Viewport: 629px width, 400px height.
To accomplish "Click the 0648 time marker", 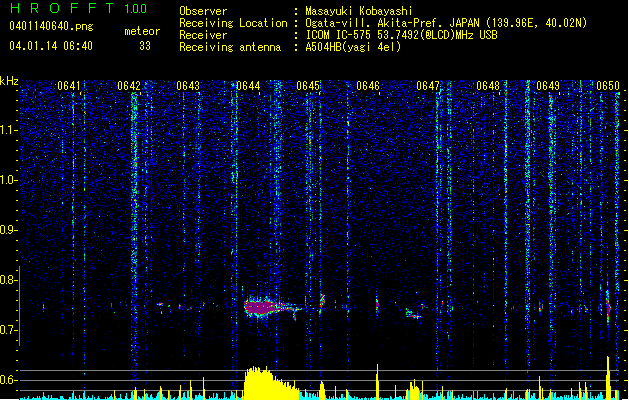I will pos(488,86).
